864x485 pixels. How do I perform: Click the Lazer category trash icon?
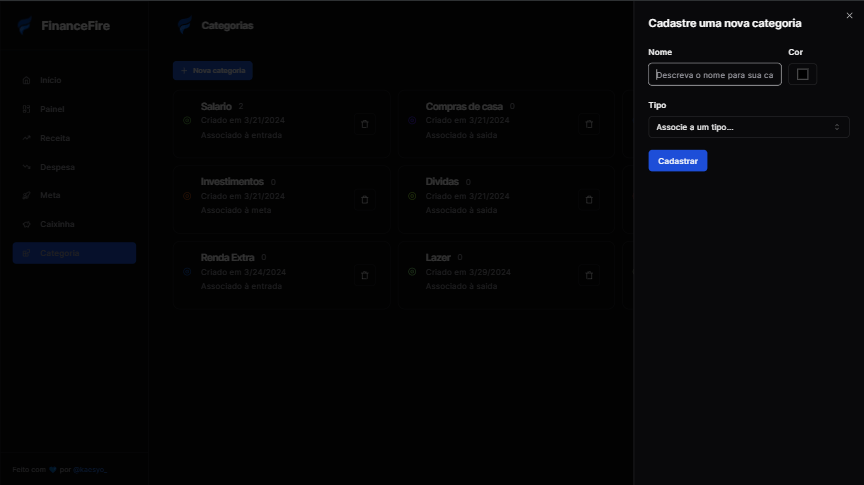pos(589,275)
